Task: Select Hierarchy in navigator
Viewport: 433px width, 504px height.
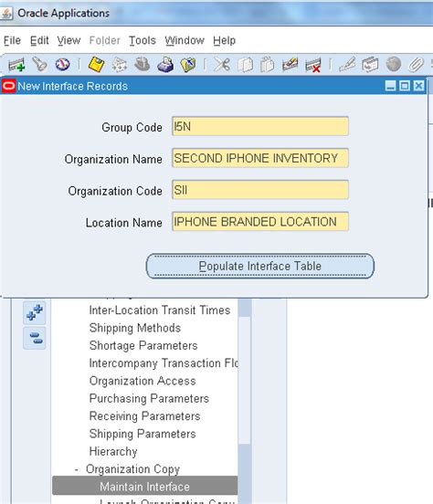Action: point(113,452)
